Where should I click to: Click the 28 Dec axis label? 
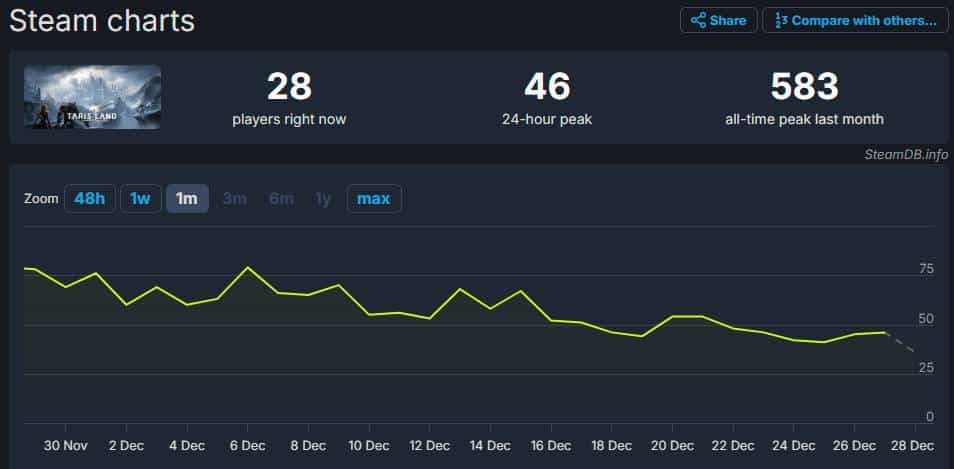click(x=912, y=446)
